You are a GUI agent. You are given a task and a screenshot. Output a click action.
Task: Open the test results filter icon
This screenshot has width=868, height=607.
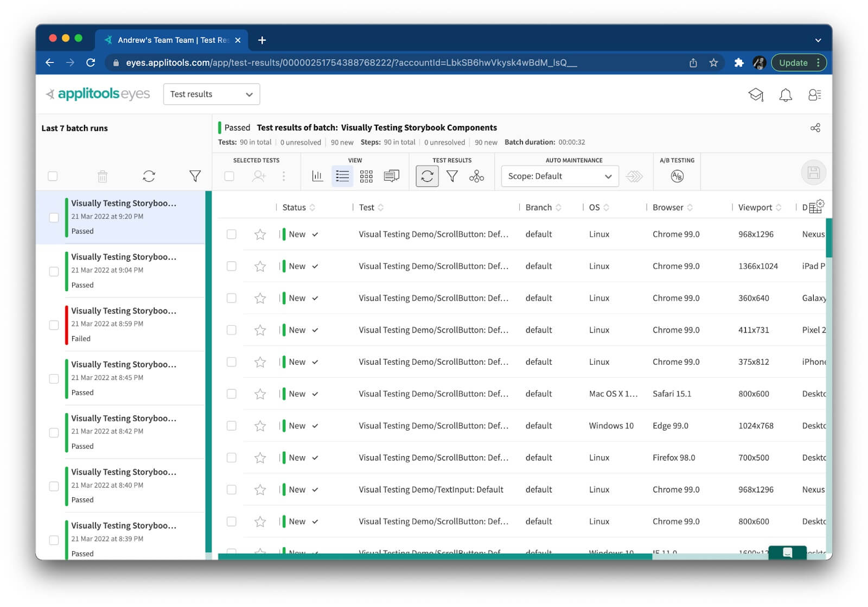pyautogui.click(x=452, y=176)
